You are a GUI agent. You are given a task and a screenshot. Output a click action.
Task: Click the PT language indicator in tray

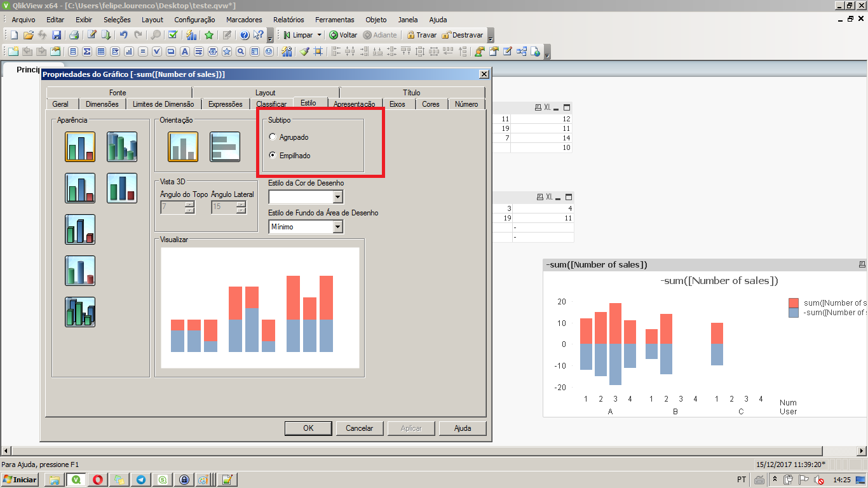click(742, 480)
